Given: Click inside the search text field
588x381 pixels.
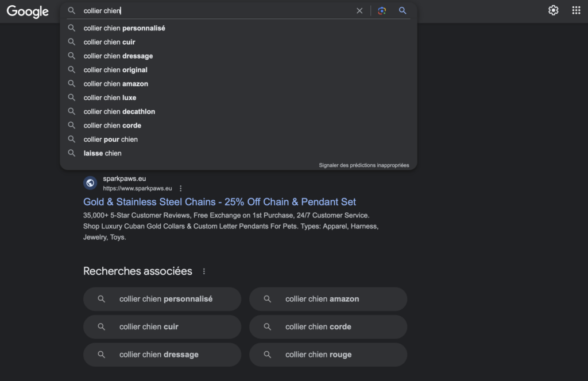Looking at the screenshot, I should pyautogui.click(x=218, y=11).
